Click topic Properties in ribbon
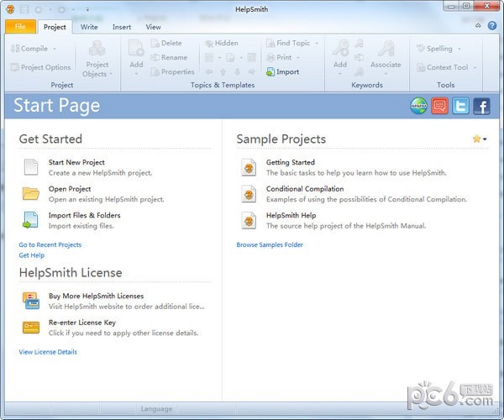This screenshot has width=504, height=420. coord(172,71)
